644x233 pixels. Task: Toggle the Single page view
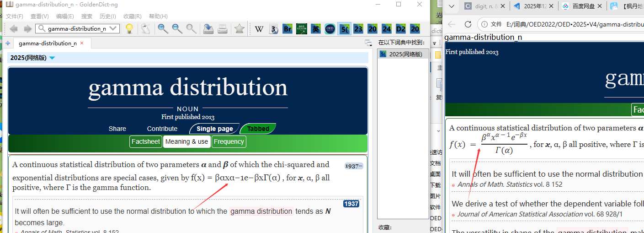click(x=214, y=129)
